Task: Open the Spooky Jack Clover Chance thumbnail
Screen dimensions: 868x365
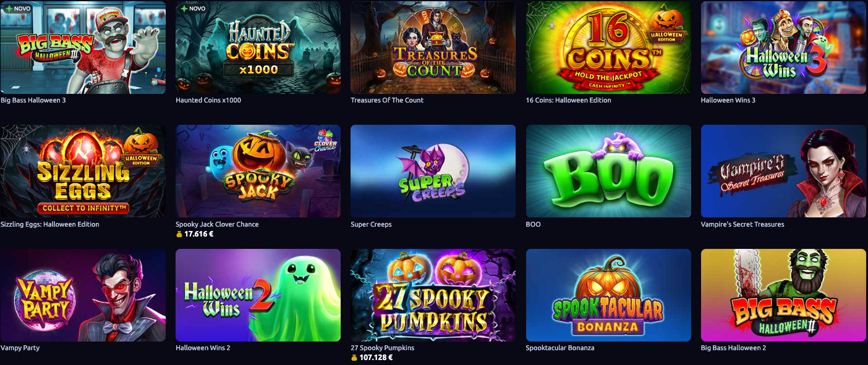Action: pyautogui.click(x=258, y=171)
